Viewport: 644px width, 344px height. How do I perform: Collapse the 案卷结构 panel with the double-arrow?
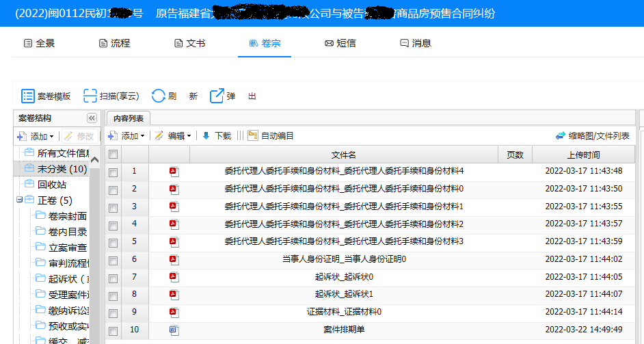tap(92, 118)
